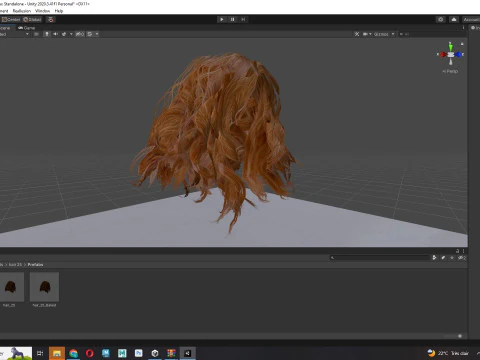This screenshot has height=360, width=480.
Task: Click the active Unity editor taskbar icon
Action: 187,353
